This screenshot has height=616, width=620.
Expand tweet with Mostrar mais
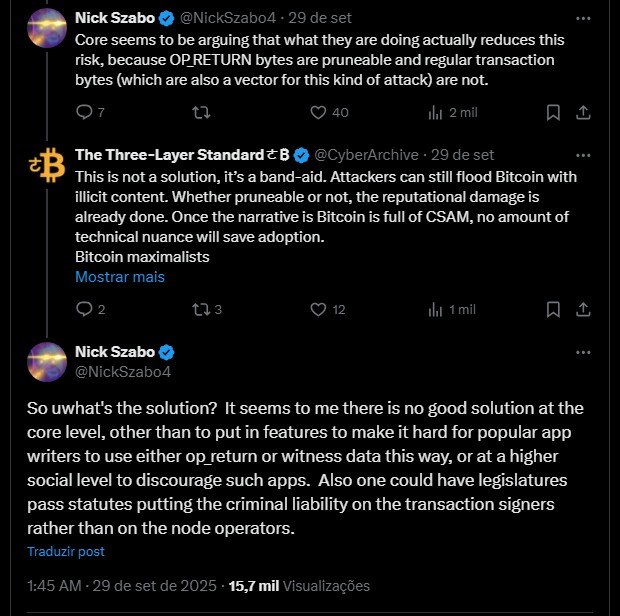tap(120, 277)
